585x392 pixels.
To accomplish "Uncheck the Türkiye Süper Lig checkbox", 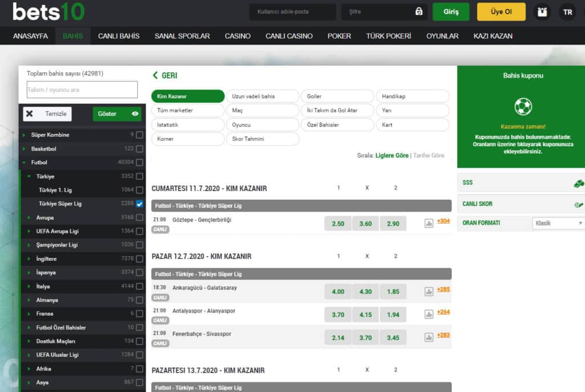I will tap(139, 204).
